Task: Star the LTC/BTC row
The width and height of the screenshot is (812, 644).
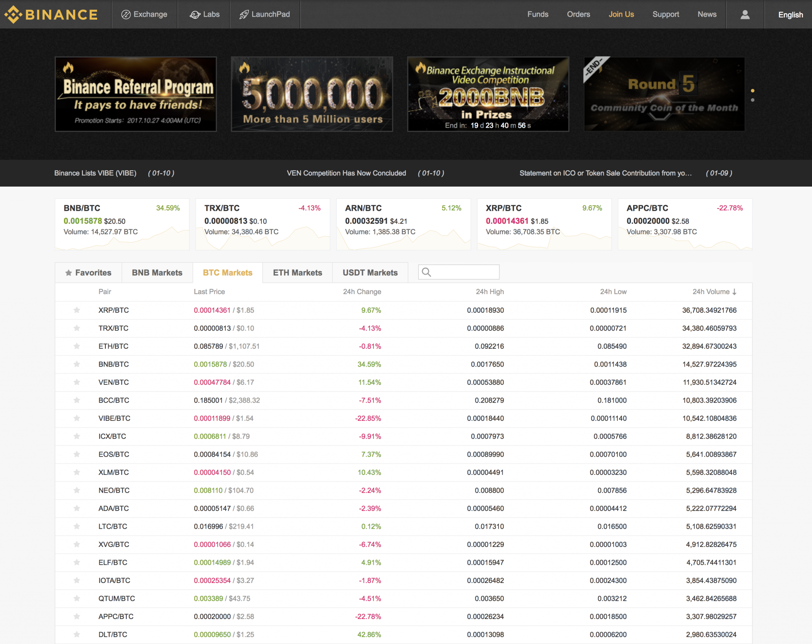Action: pyautogui.click(x=77, y=527)
